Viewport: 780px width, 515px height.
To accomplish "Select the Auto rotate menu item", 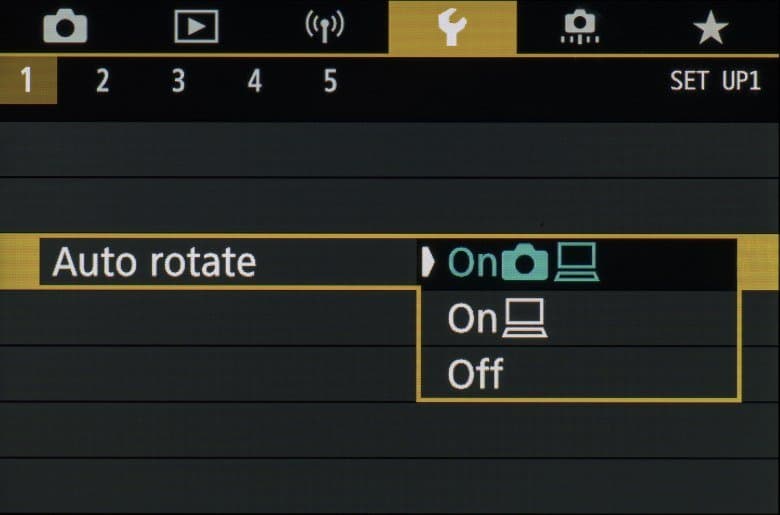I will tap(154, 263).
